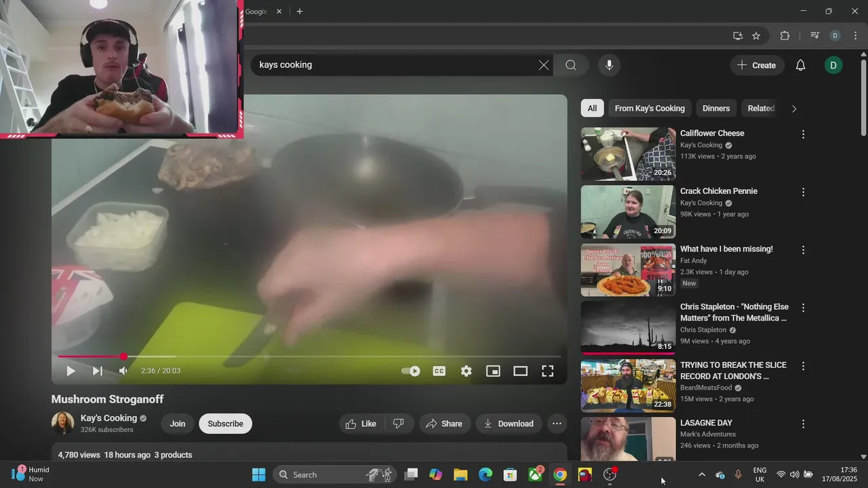
Task: Mute the video player volume
Action: pos(123,371)
